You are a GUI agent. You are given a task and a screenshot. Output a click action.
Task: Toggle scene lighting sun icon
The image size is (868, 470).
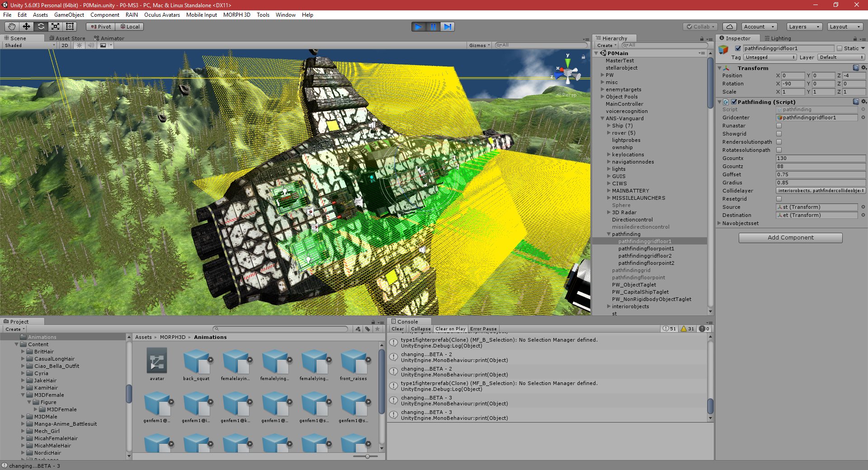80,45
